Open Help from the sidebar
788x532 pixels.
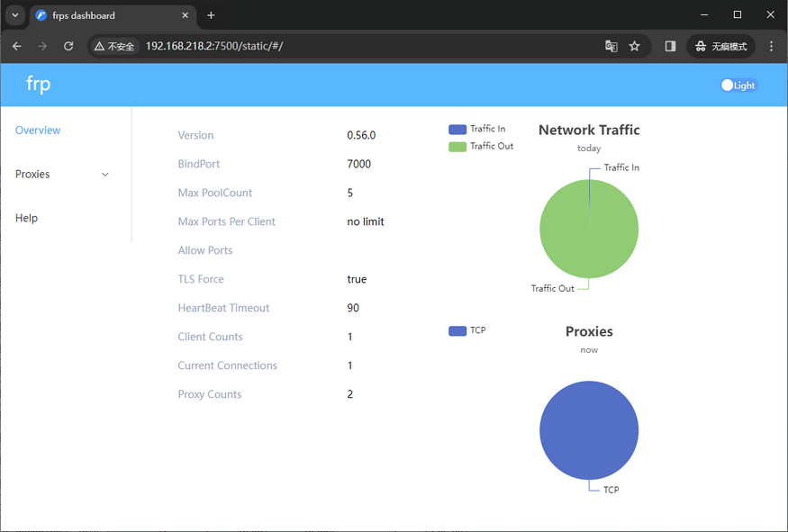[27, 218]
